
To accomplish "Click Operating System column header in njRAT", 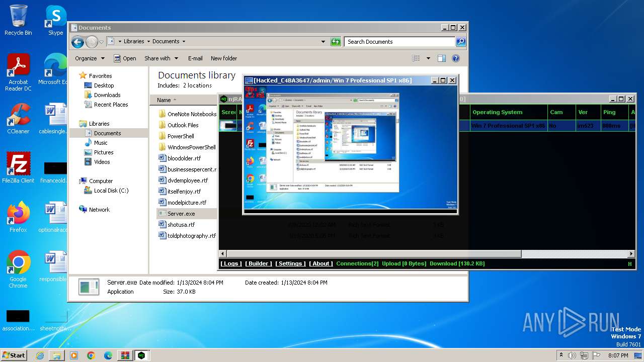I will pyautogui.click(x=509, y=112).
